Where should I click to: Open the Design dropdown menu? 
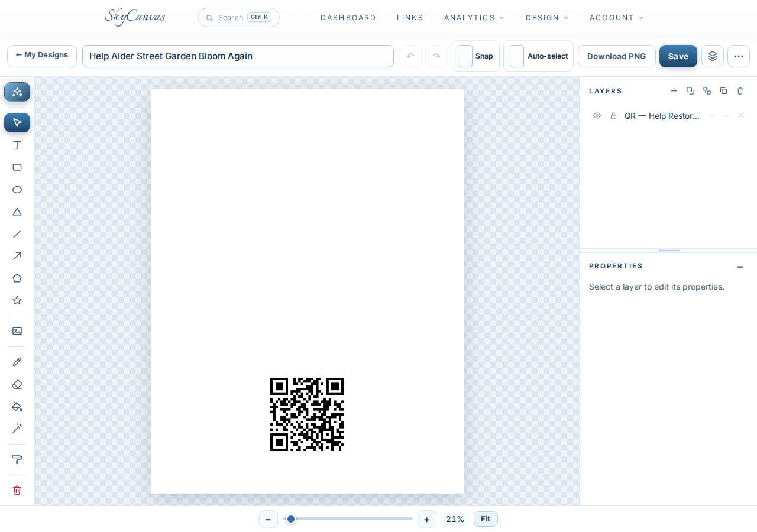pos(547,18)
